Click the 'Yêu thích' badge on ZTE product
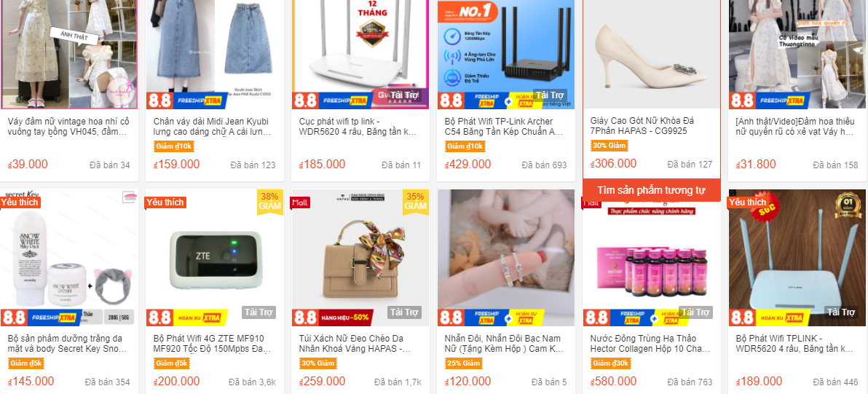 coord(165,202)
